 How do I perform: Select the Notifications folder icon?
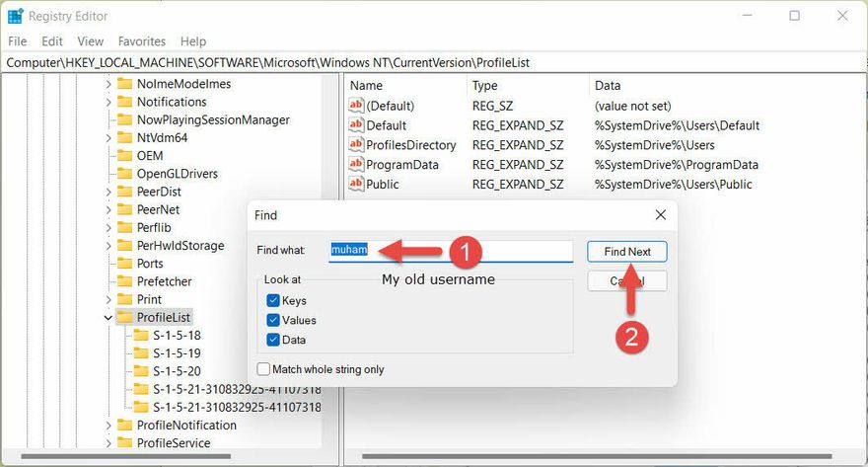(x=125, y=102)
